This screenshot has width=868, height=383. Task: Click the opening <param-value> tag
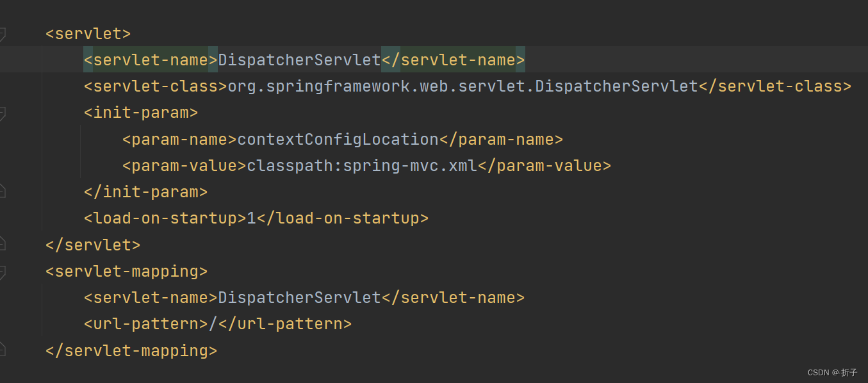(x=184, y=166)
